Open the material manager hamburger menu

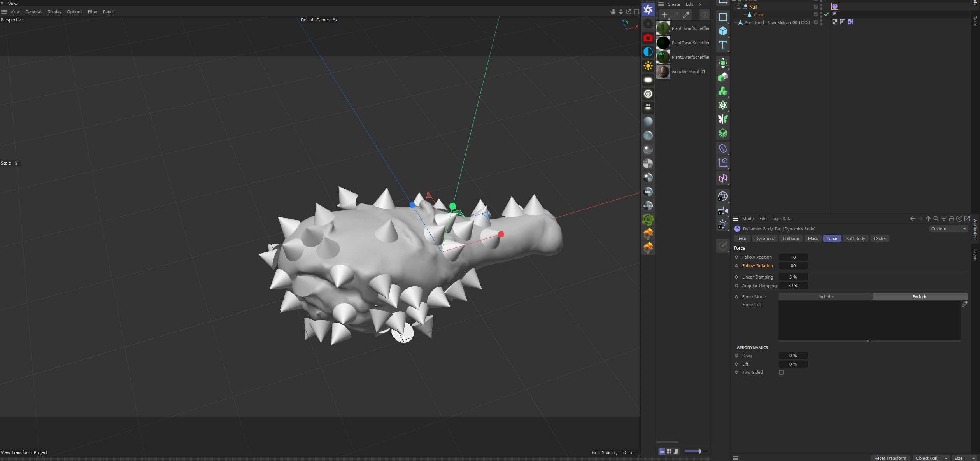(x=661, y=4)
